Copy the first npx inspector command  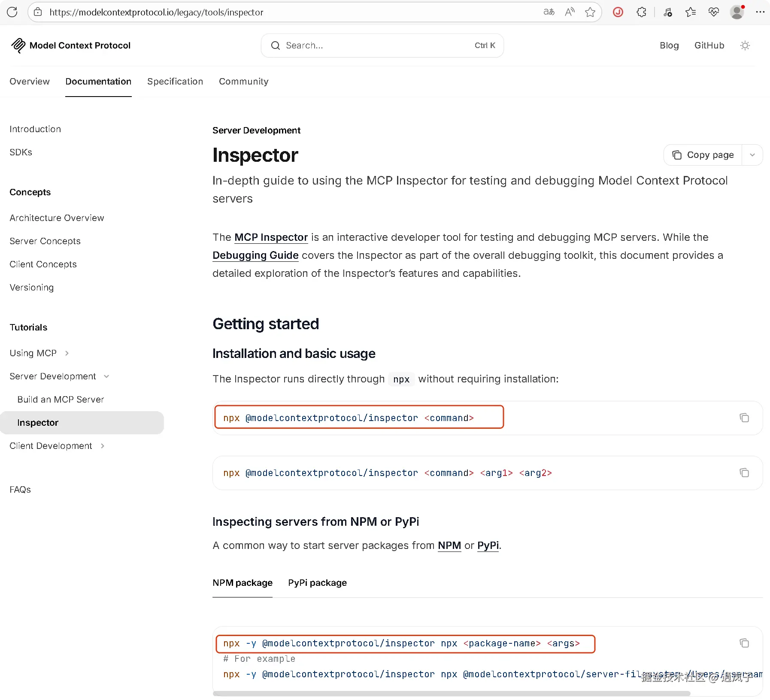(x=744, y=418)
